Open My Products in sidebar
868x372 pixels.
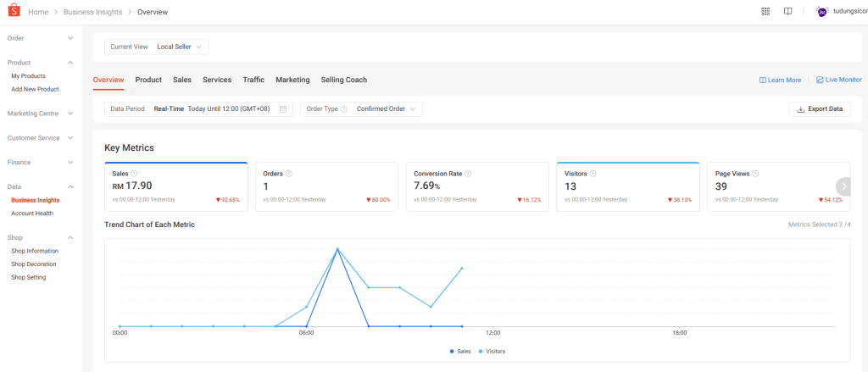pyautogui.click(x=28, y=75)
